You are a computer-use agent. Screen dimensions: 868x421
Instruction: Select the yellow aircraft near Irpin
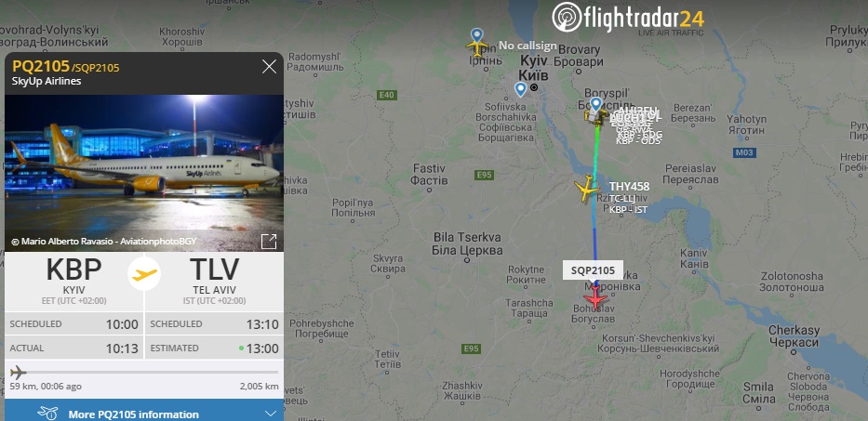point(476,47)
